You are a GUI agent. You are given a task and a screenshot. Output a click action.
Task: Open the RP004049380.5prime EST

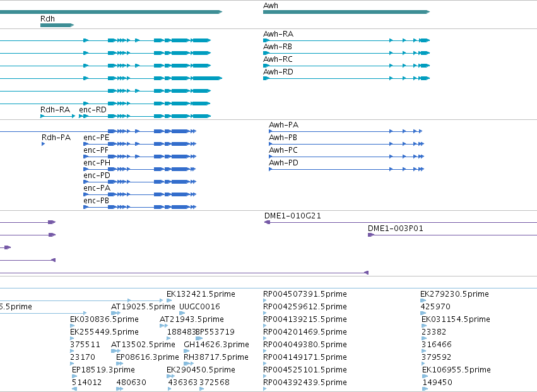305,345
